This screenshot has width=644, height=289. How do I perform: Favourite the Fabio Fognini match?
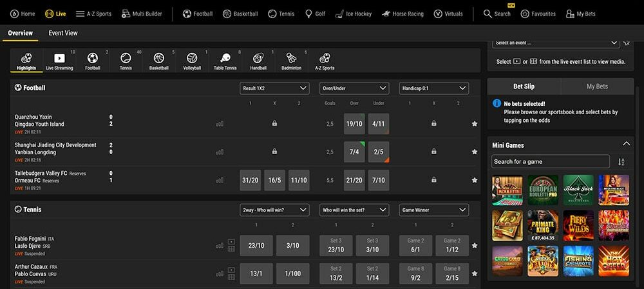tap(475, 245)
